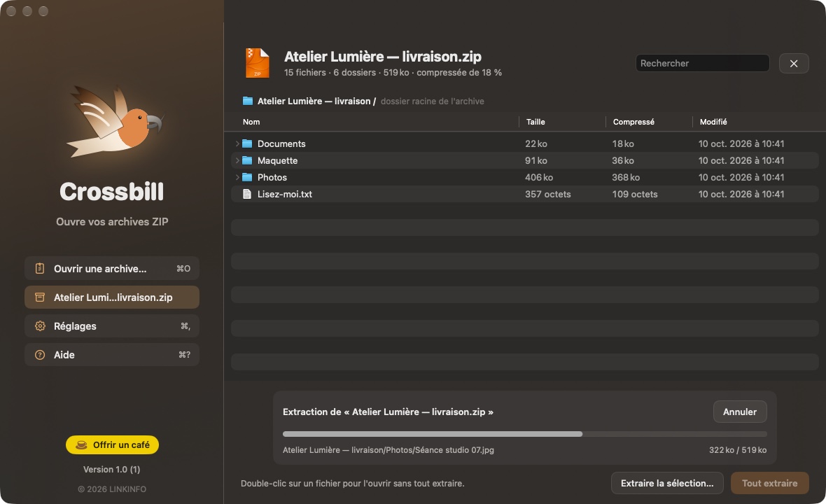Click the Crossbill bird logo
This screenshot has width=826, height=504.
[114, 122]
